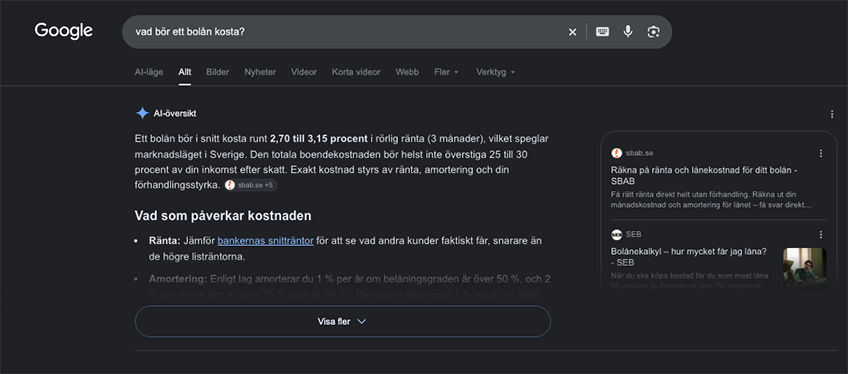Clear the search query with X icon

pos(572,32)
